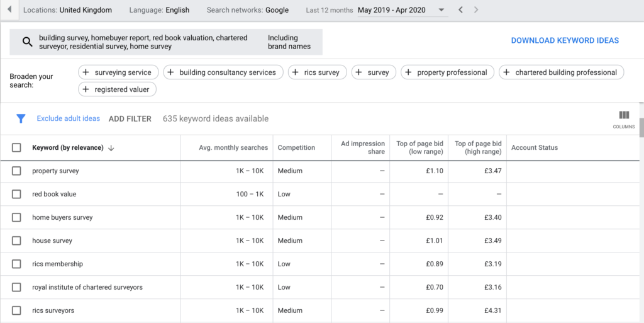Change the Language English setting
Image resolution: width=644 pixels, height=323 pixels.
[159, 10]
